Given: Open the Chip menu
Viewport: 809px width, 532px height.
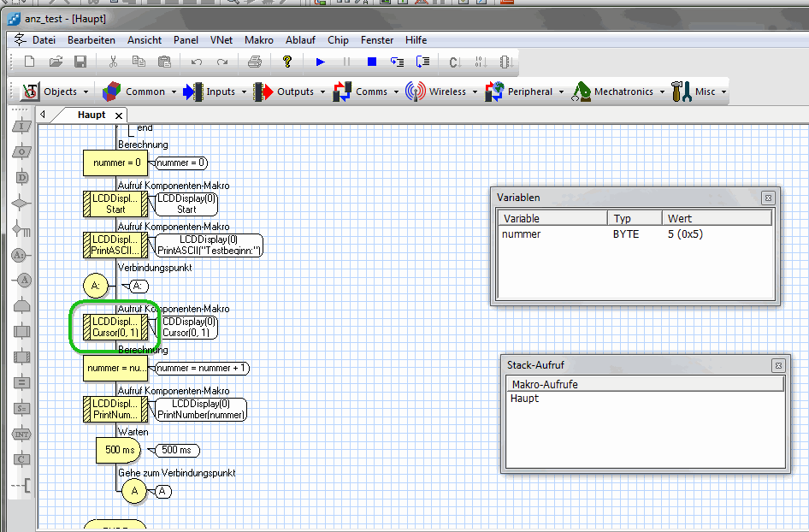Looking at the screenshot, I should pos(338,39).
